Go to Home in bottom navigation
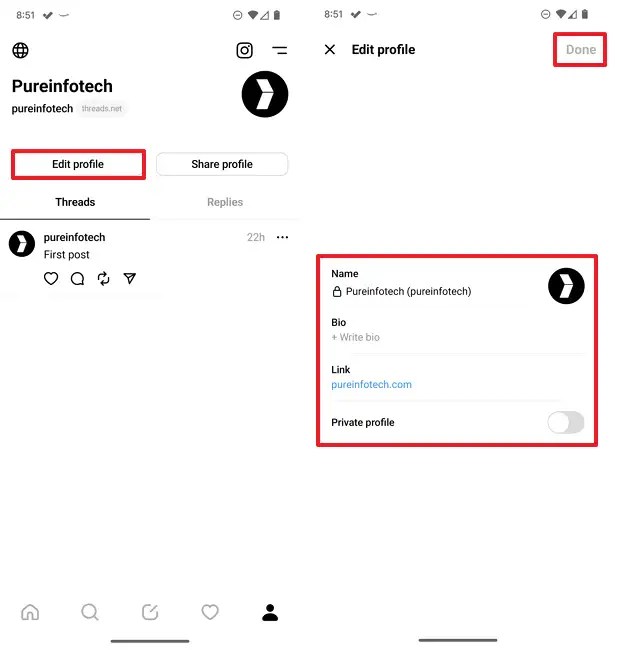 point(30,612)
